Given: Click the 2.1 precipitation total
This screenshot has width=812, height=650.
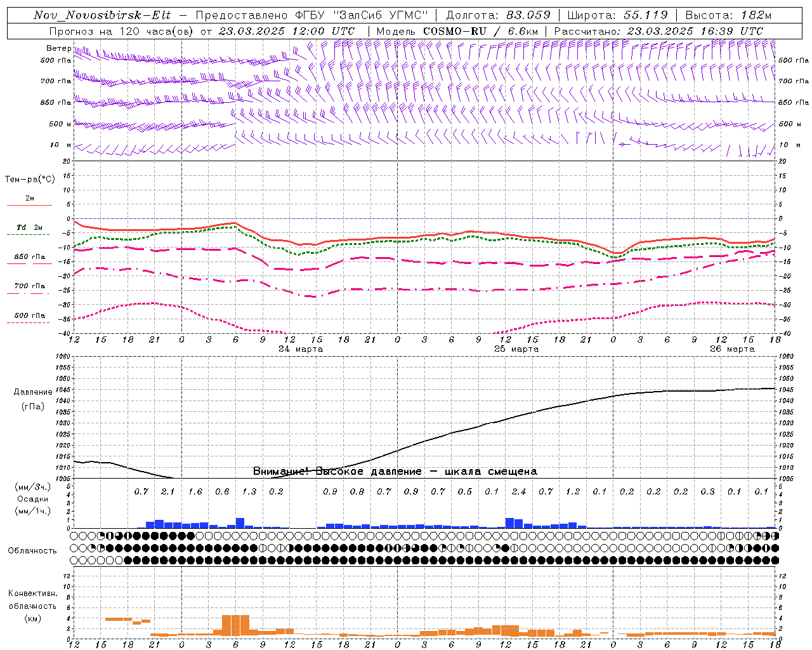Looking at the screenshot, I should [x=168, y=491].
